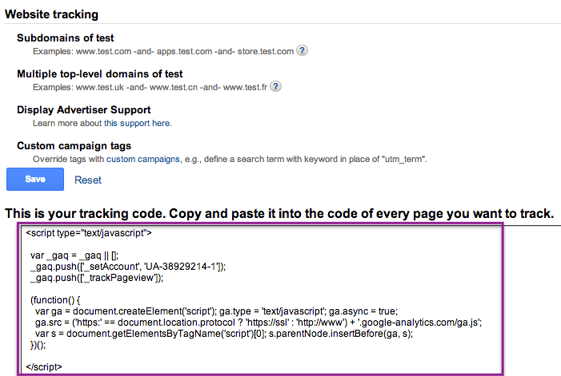Click the Reset link
Image resolution: width=561 pixels, height=376 pixels.
88,180
